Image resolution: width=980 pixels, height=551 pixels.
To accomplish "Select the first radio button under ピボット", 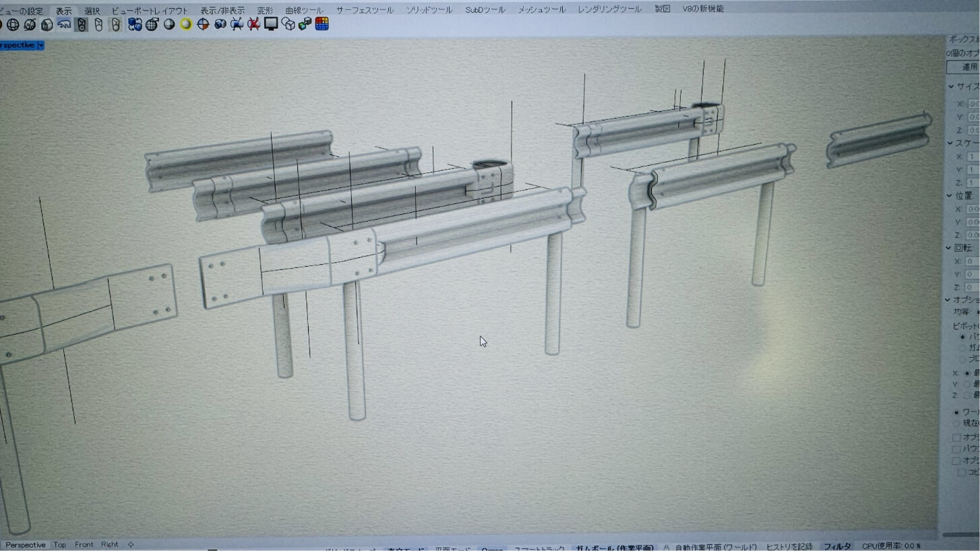I will tap(962, 336).
